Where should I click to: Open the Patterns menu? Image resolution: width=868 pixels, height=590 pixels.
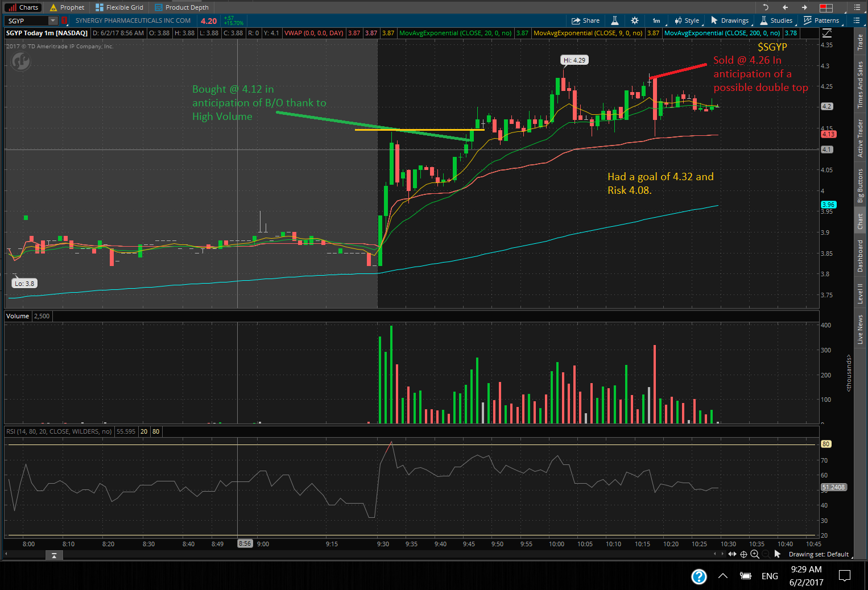coord(821,20)
